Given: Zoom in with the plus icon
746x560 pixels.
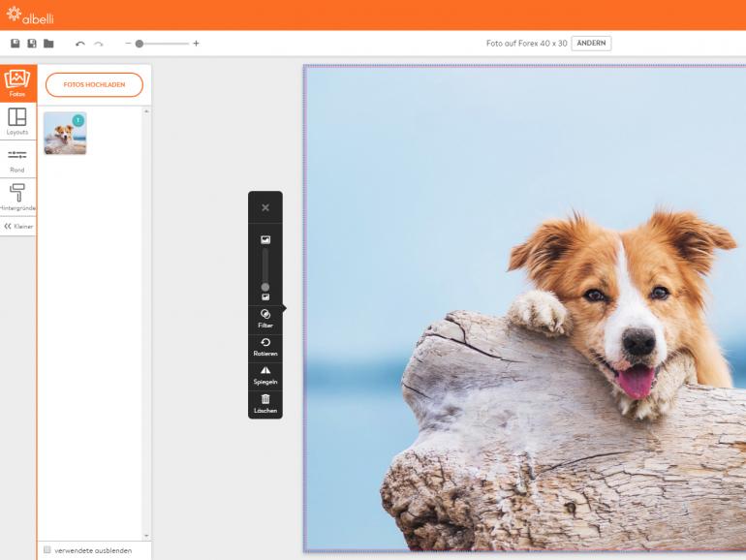Looking at the screenshot, I should 196,44.
